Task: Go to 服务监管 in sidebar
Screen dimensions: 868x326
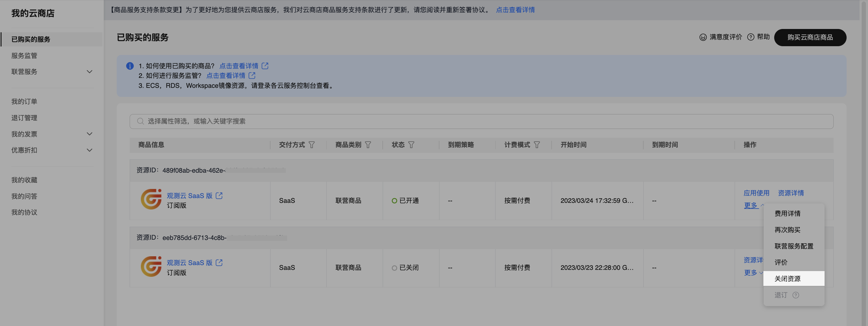Action: pos(24,55)
